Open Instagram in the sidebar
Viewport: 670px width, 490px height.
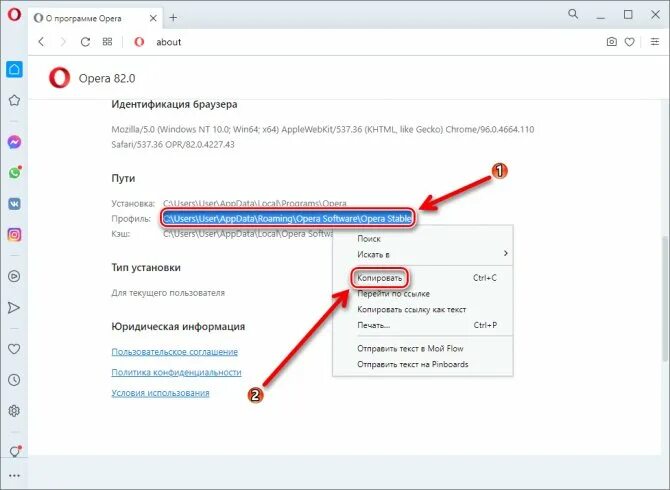click(14, 235)
